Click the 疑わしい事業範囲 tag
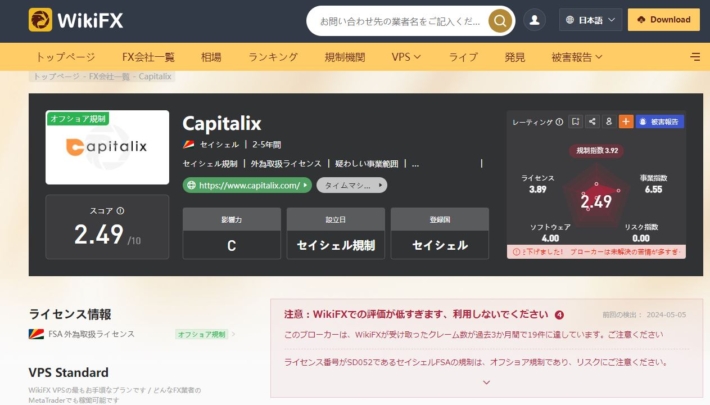Screen dimensions: 710x405 (367, 164)
